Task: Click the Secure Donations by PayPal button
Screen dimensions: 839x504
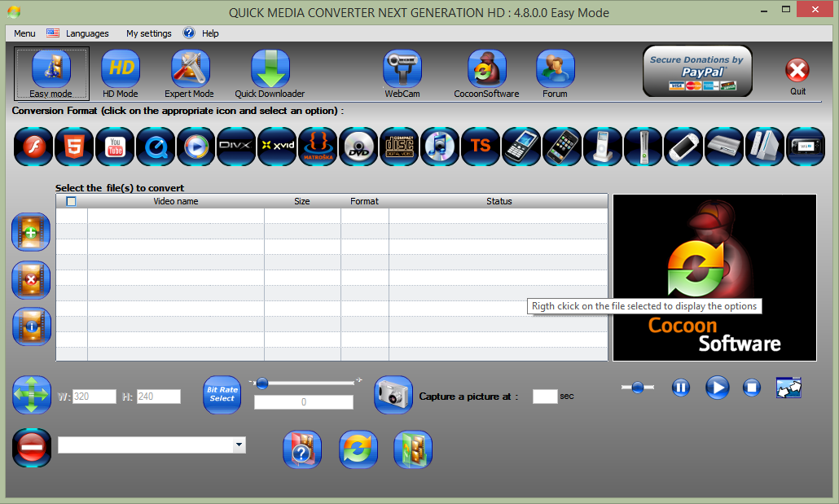Action: pos(697,71)
